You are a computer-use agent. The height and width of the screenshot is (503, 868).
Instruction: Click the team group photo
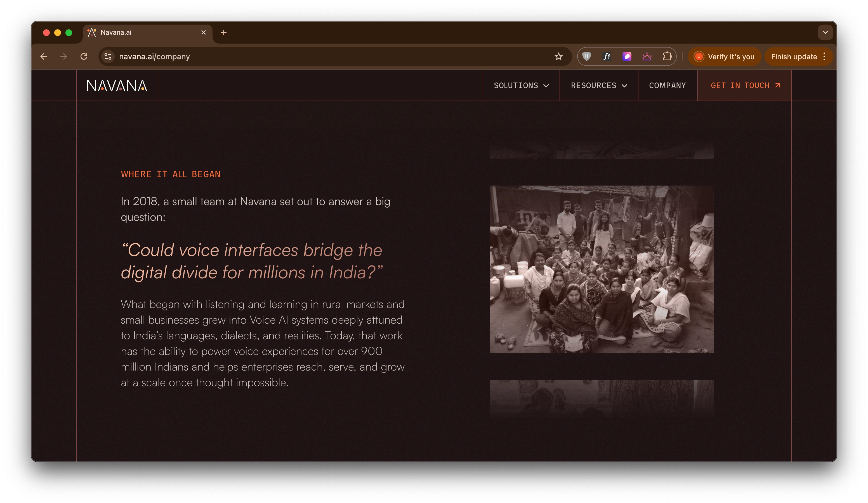pyautogui.click(x=602, y=269)
